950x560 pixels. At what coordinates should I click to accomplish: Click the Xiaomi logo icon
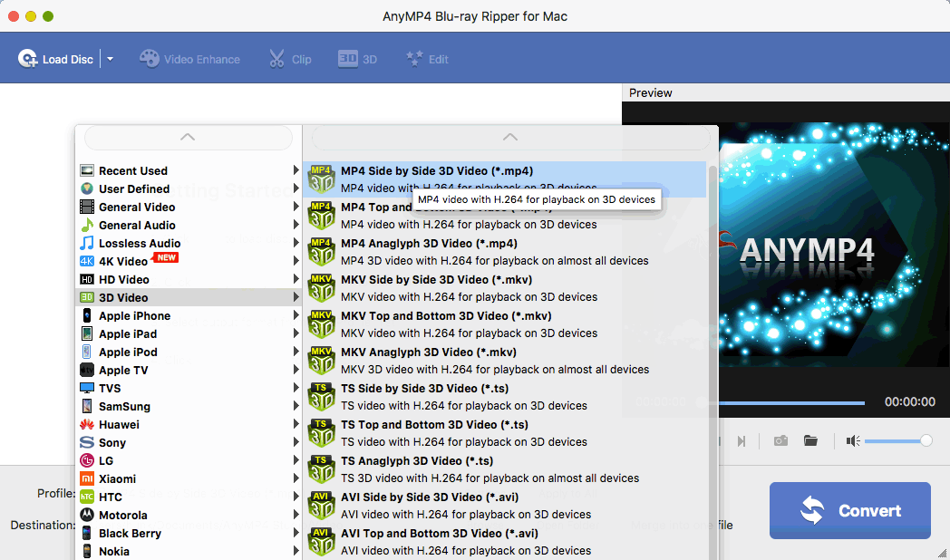pyautogui.click(x=87, y=478)
